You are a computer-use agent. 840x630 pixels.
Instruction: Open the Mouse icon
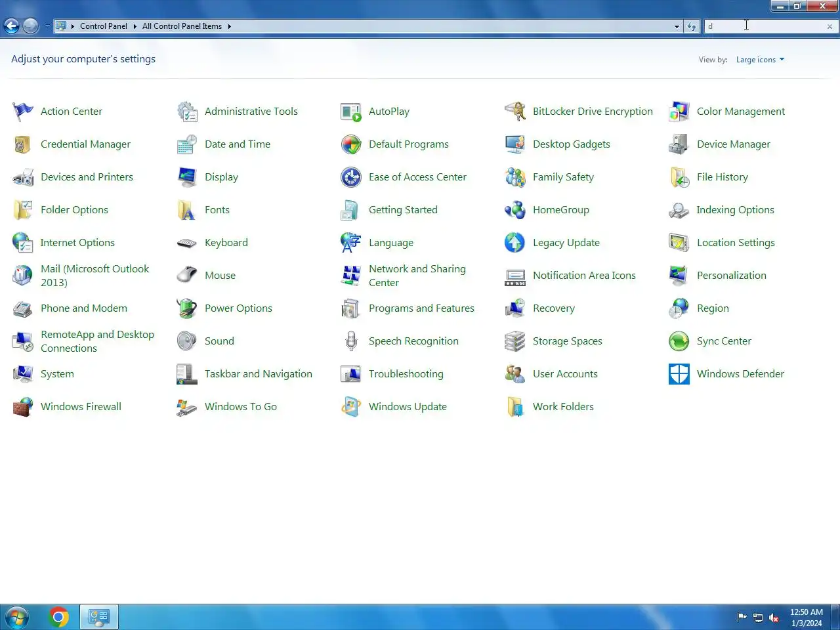(187, 276)
